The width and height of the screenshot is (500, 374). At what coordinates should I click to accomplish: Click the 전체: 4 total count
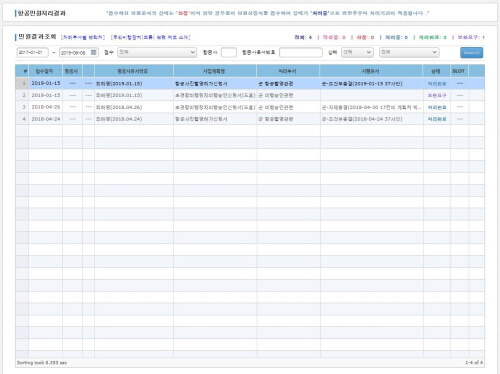tap(303, 37)
